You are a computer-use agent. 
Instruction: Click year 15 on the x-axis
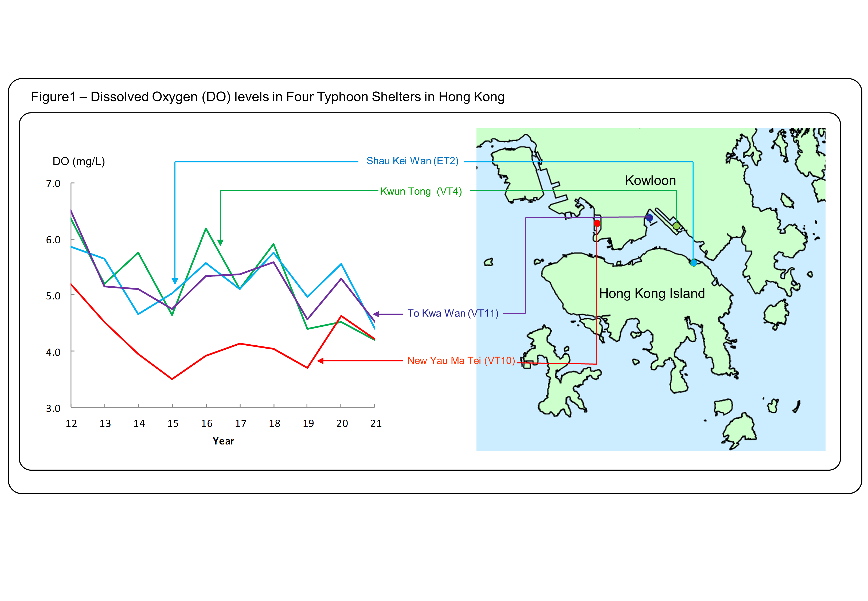[x=173, y=424]
